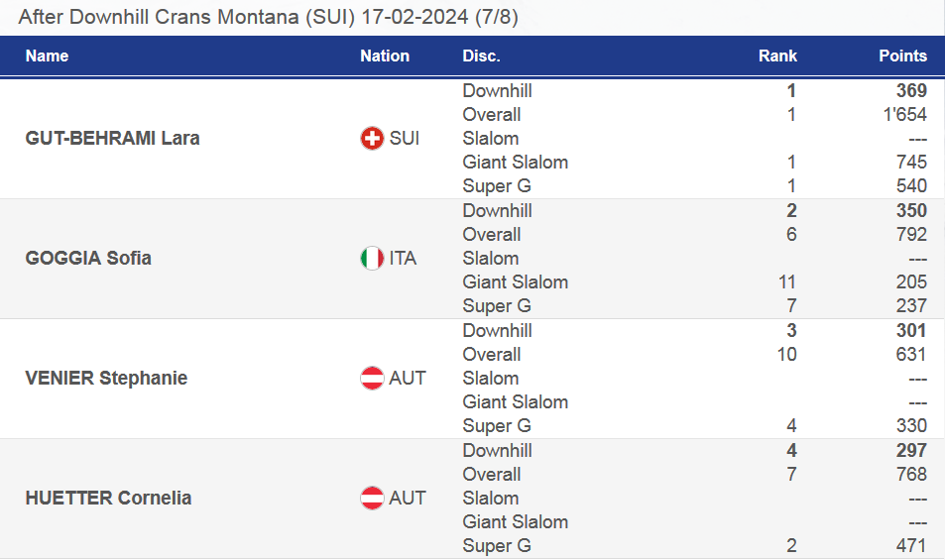
Task: Click the Nation column header
Action: coord(385,56)
